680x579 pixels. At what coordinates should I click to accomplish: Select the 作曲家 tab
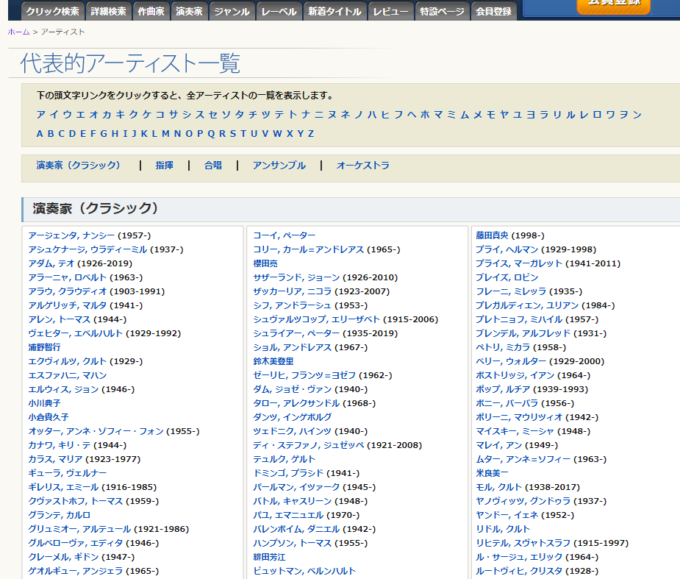point(149,11)
